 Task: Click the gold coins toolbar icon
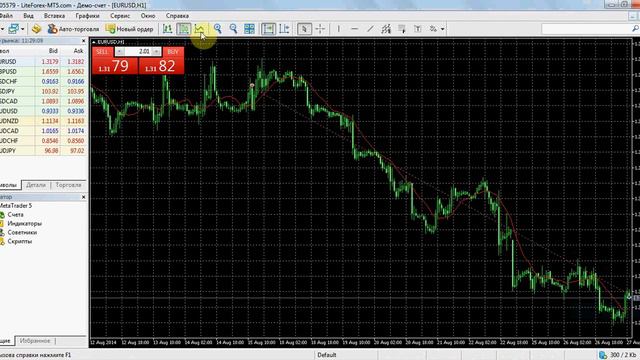click(x=36, y=29)
